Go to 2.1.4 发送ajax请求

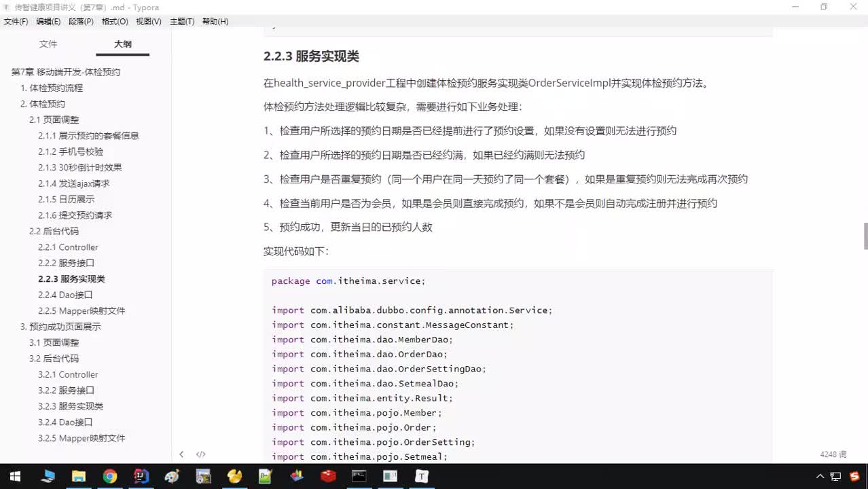click(74, 183)
